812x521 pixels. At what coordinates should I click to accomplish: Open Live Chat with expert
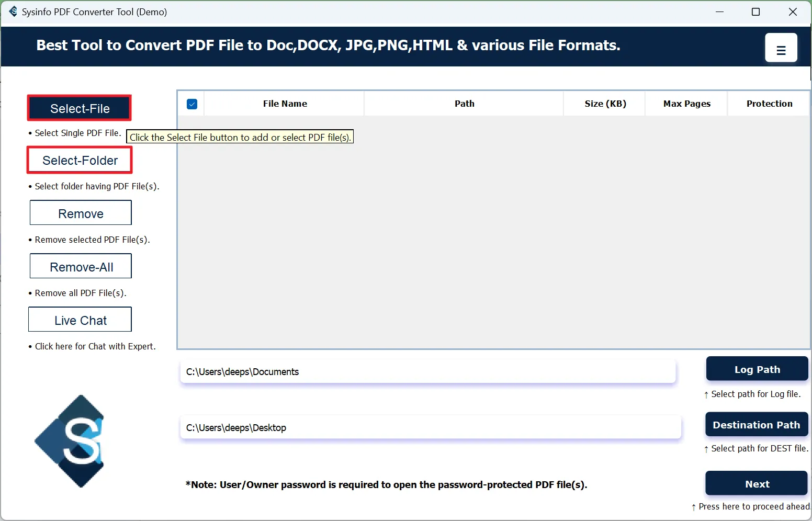[x=80, y=320]
